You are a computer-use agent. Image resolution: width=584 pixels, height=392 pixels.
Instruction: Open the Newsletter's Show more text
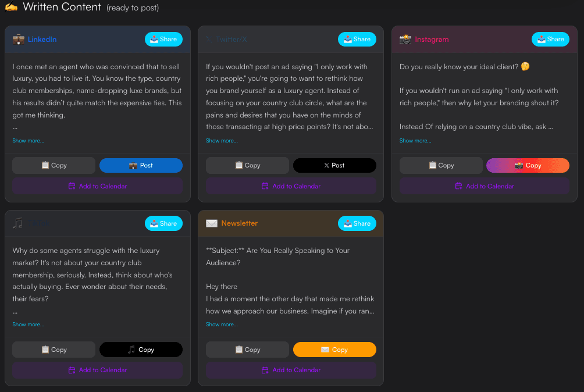[x=222, y=324]
